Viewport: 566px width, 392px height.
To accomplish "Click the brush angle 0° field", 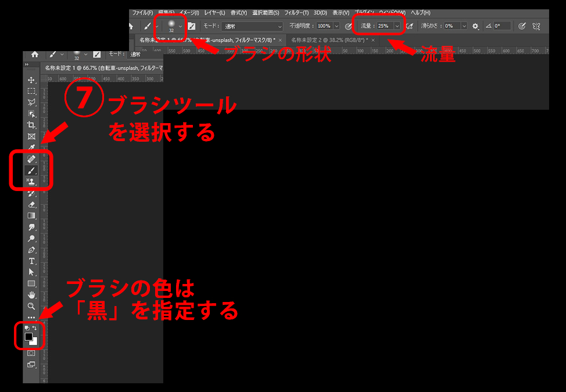I will 501,26.
